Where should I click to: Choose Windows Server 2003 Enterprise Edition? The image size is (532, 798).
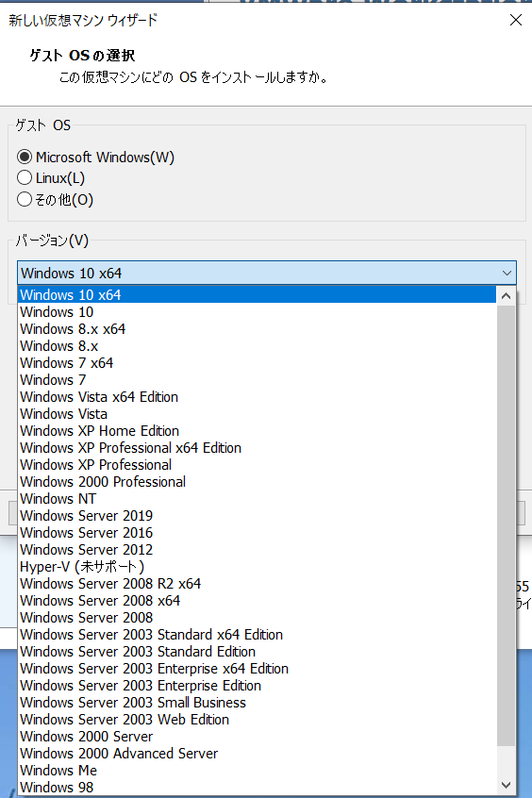(258, 686)
